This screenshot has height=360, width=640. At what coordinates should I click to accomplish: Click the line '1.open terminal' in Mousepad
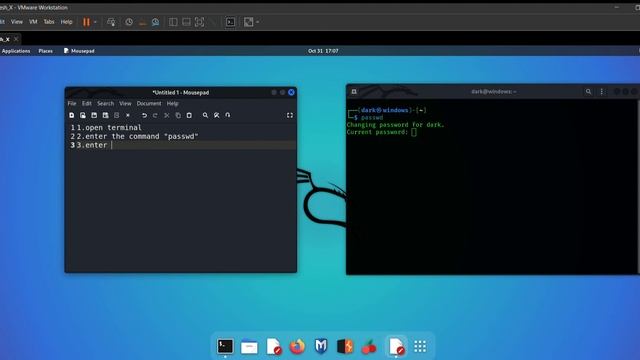click(109, 128)
